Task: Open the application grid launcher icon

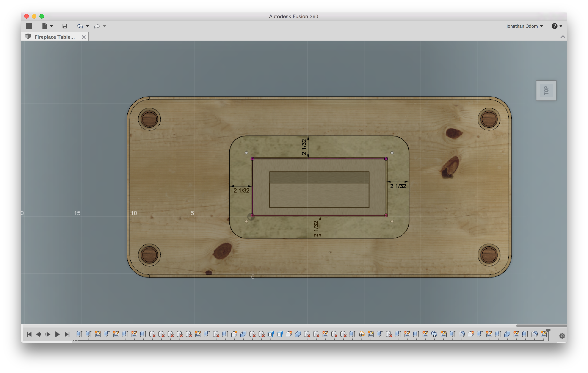Action: (x=29, y=26)
